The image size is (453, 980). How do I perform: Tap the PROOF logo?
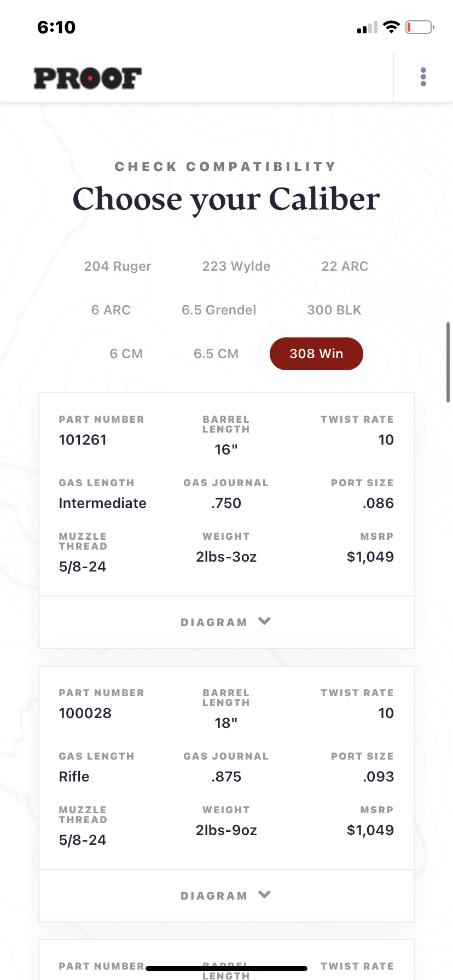[88, 78]
